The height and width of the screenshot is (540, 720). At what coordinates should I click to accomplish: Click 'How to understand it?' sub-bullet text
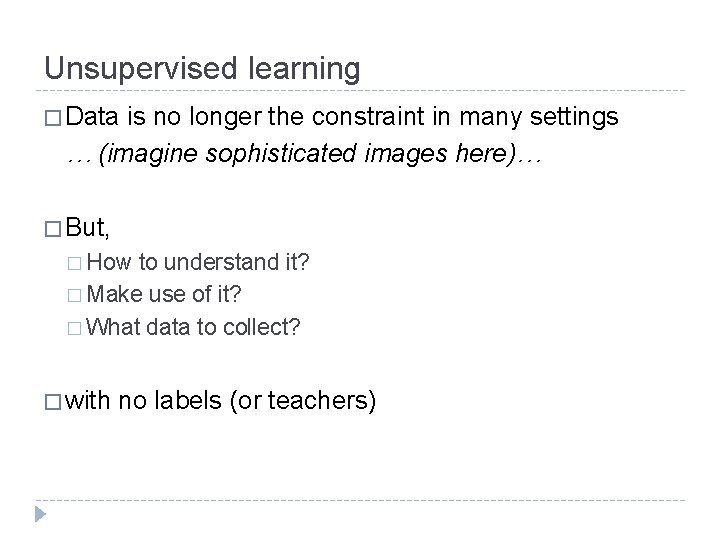pyautogui.click(x=200, y=264)
